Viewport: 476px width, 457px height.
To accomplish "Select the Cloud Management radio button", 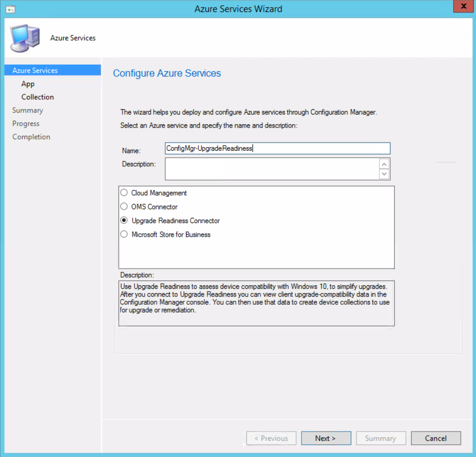I will pyautogui.click(x=124, y=193).
